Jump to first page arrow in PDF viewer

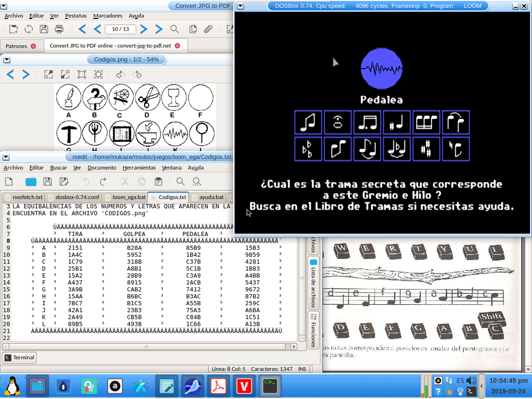pyautogui.click(x=82, y=29)
